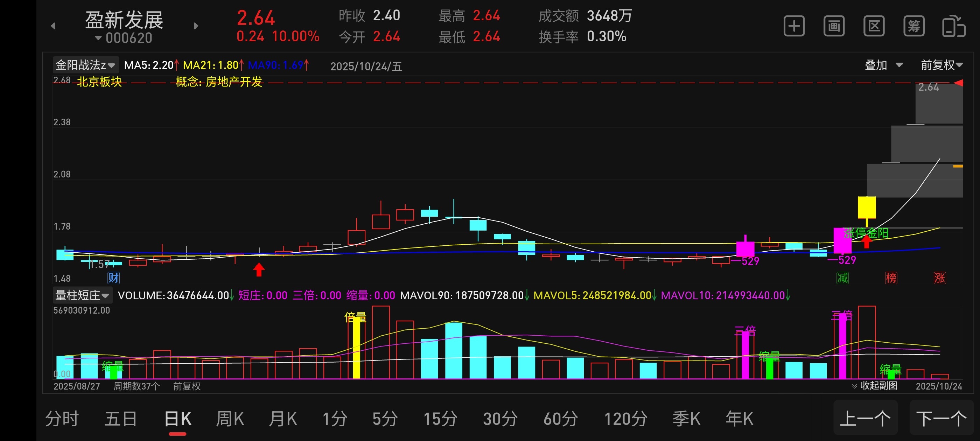Image resolution: width=980 pixels, height=441 pixels.
Task: Switch to the 分时 tab
Action: (x=62, y=419)
